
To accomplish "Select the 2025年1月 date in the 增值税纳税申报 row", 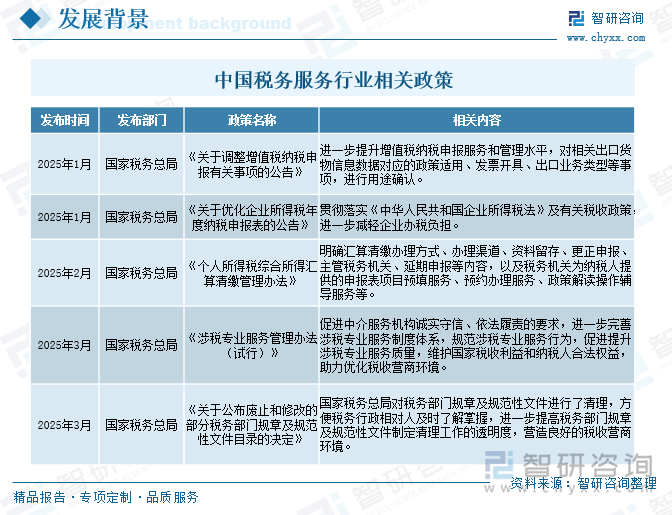I will coord(64,164).
